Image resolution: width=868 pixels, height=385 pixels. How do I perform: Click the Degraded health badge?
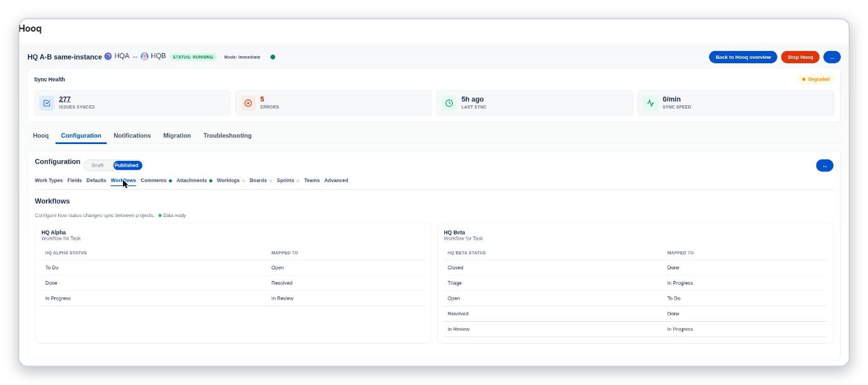pos(816,79)
